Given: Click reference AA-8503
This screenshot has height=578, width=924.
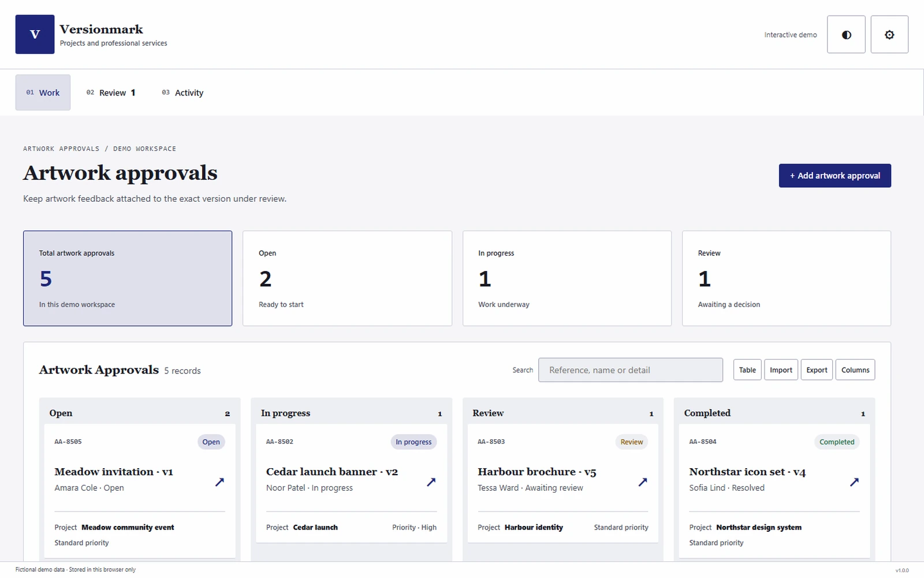Looking at the screenshot, I should (x=491, y=442).
